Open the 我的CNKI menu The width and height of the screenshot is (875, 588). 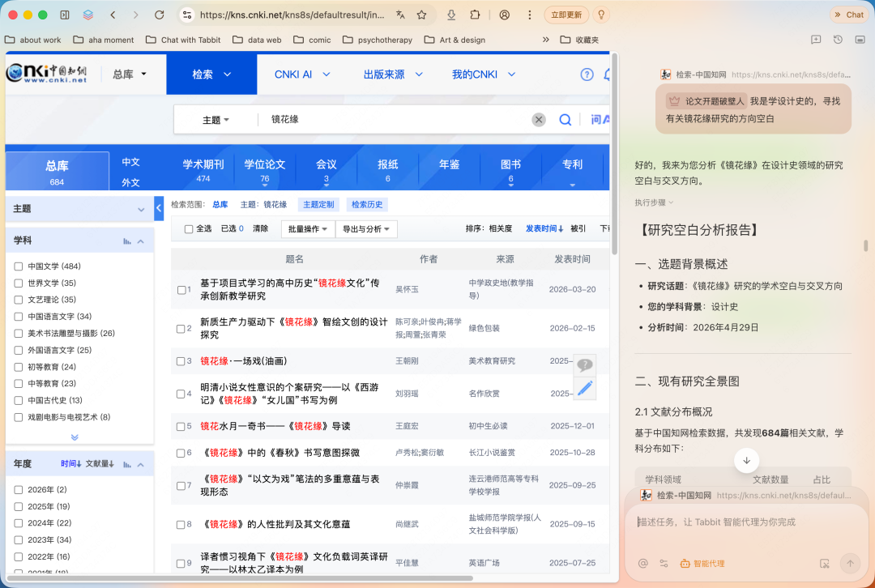(x=483, y=75)
